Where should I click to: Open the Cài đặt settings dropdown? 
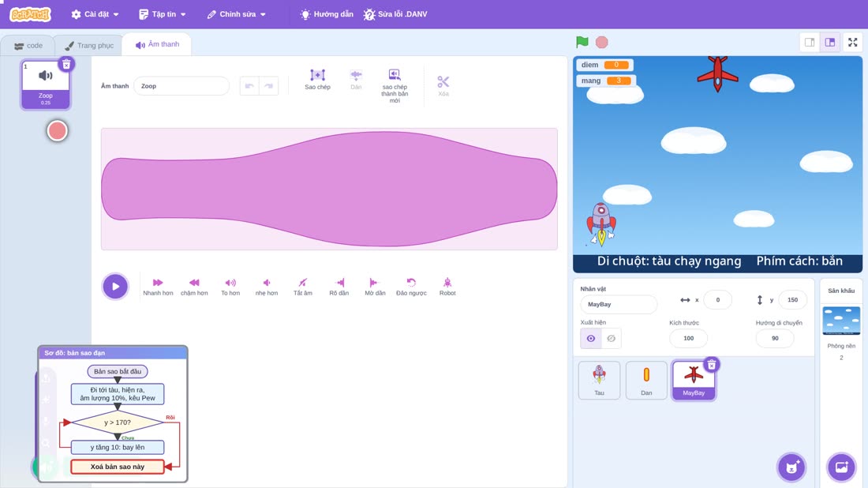(x=95, y=14)
